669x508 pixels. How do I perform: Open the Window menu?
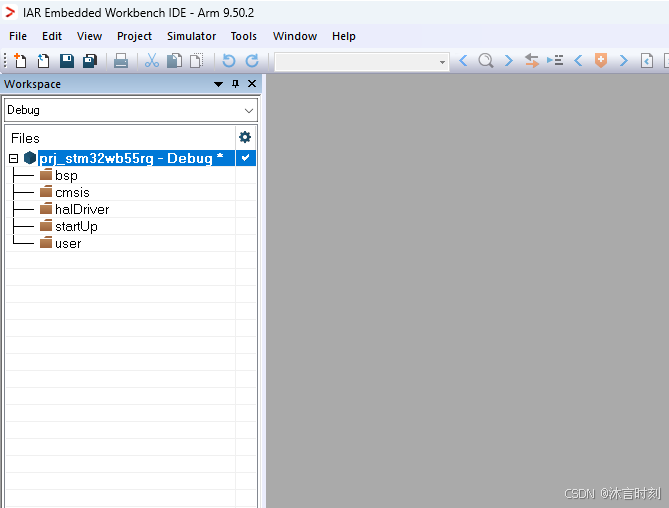(x=295, y=36)
